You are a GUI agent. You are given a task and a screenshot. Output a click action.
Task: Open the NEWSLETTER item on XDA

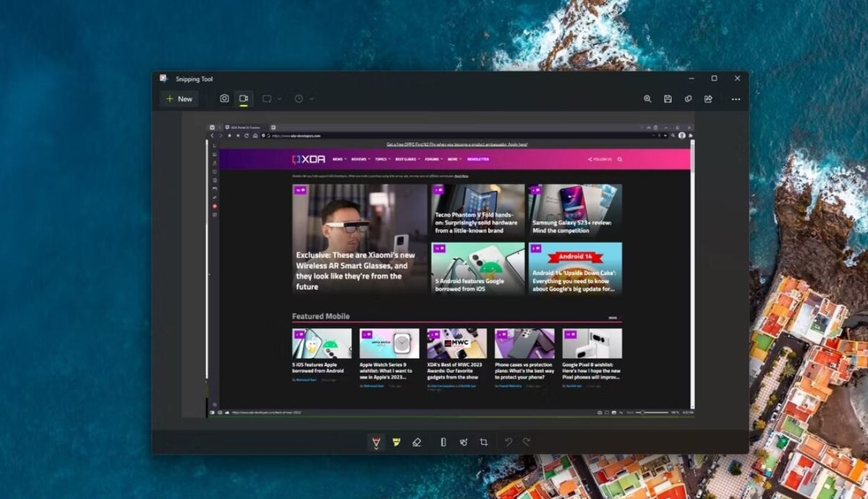tap(477, 159)
